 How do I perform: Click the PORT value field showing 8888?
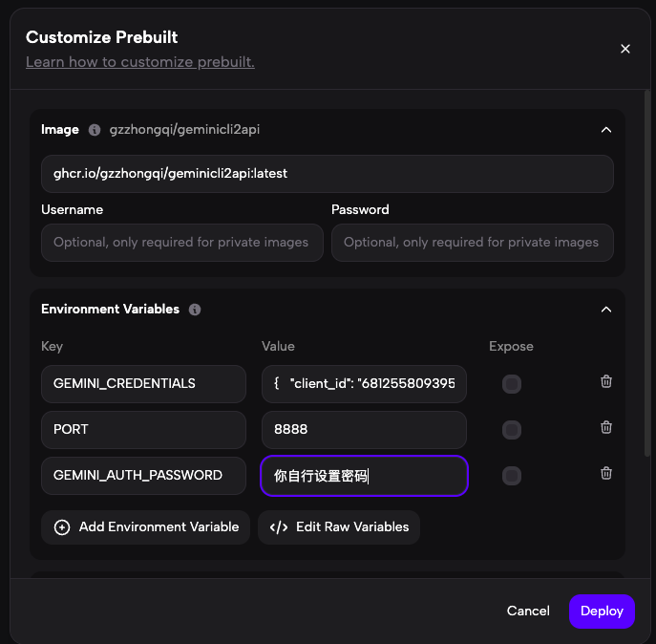click(x=364, y=430)
